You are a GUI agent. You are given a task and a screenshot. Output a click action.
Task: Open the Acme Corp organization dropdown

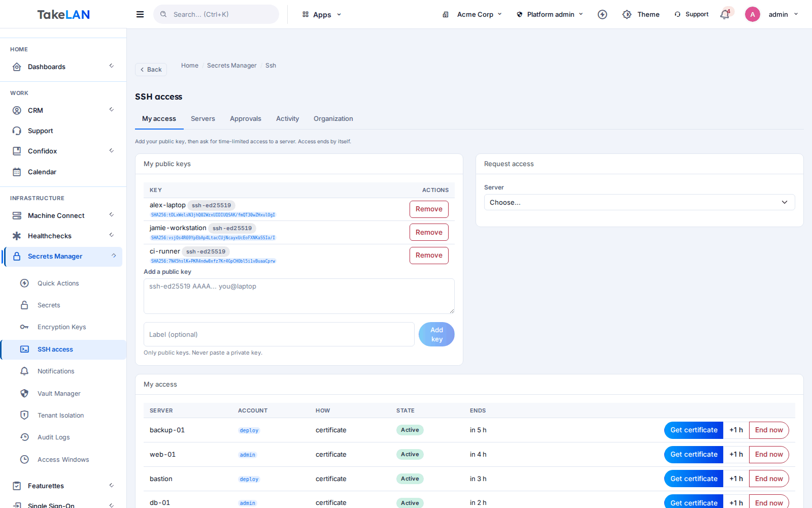tap(472, 14)
